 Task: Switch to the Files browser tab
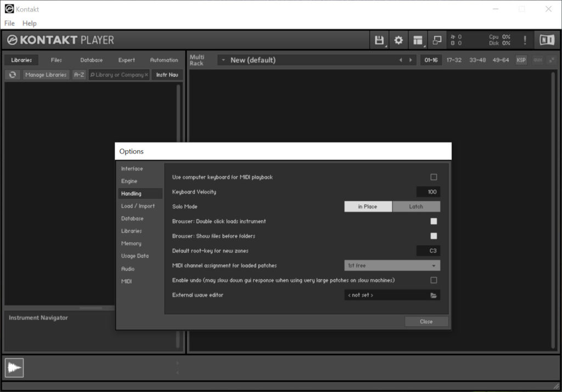click(x=57, y=60)
